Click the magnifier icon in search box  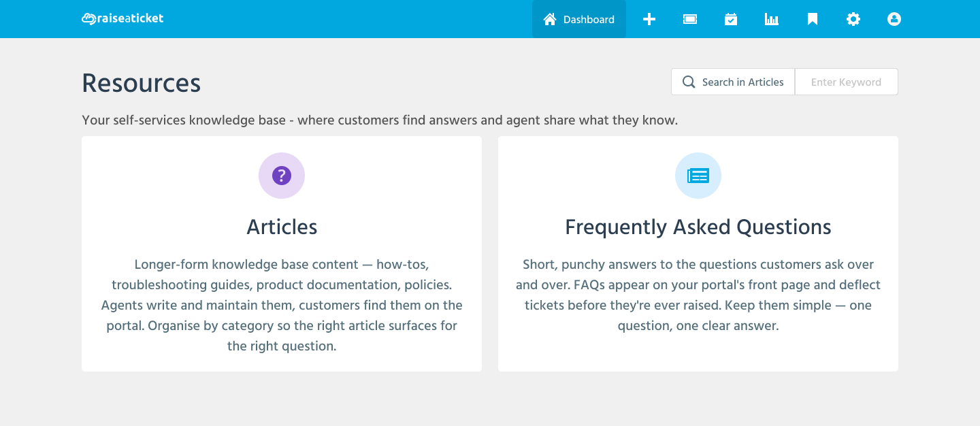coord(689,82)
